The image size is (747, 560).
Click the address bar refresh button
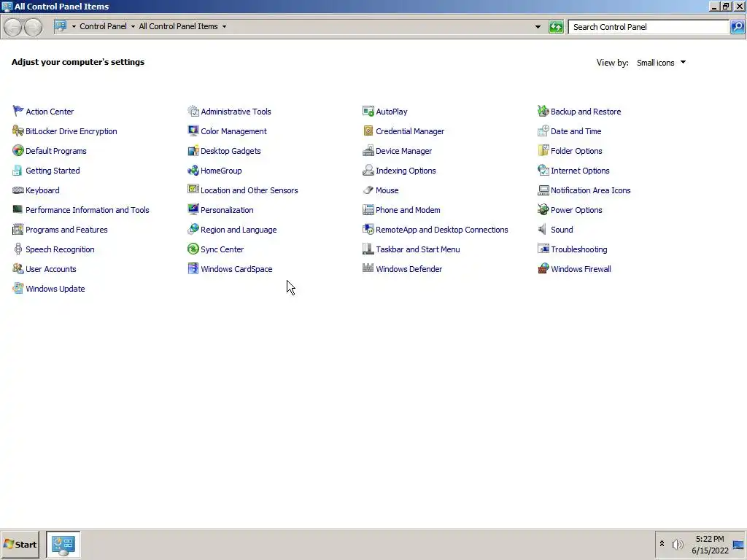point(556,27)
